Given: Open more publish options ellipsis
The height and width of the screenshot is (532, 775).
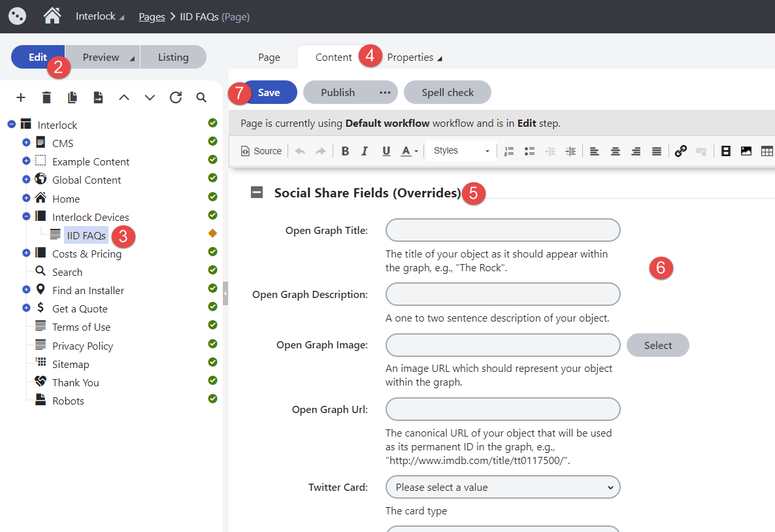Looking at the screenshot, I should [x=385, y=92].
